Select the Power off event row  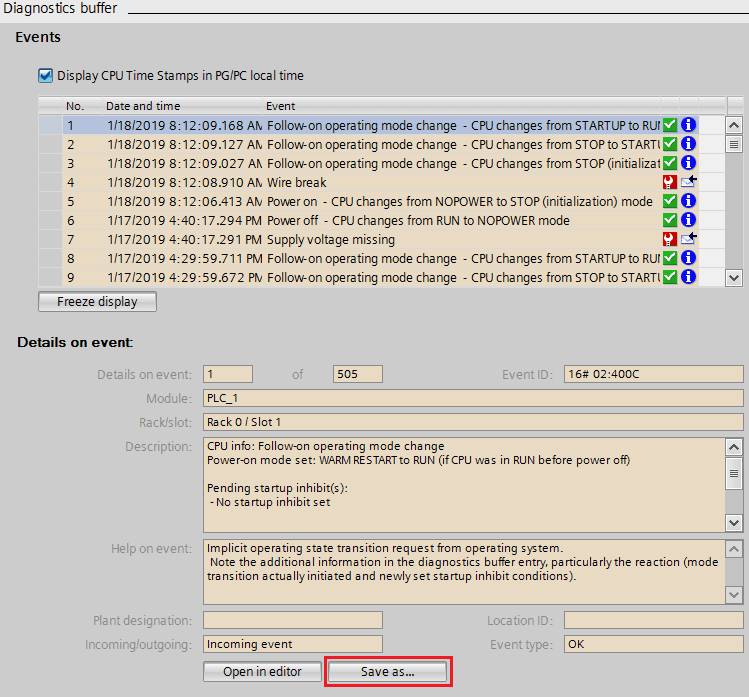click(368, 220)
